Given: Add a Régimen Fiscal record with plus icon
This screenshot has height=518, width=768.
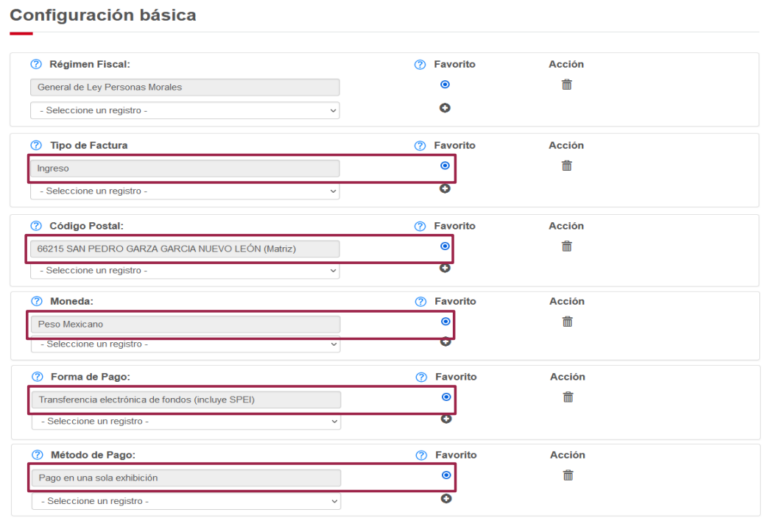Looking at the screenshot, I should click(445, 108).
